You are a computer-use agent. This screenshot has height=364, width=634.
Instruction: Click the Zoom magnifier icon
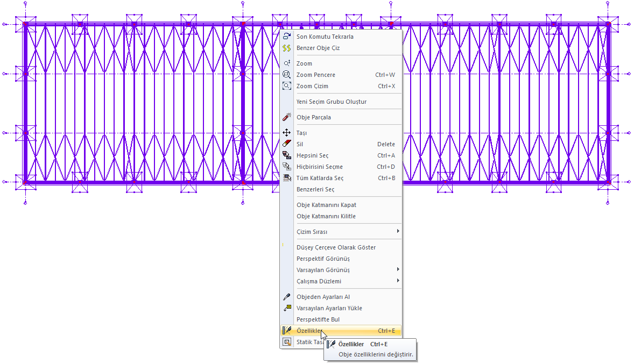pos(287,63)
